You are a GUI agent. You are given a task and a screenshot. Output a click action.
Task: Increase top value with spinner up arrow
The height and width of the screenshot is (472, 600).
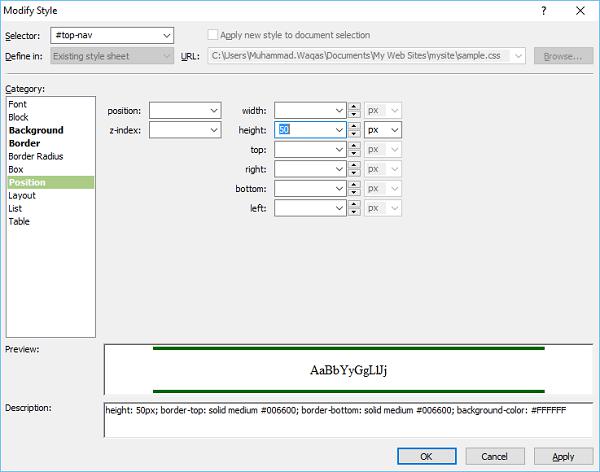click(354, 146)
